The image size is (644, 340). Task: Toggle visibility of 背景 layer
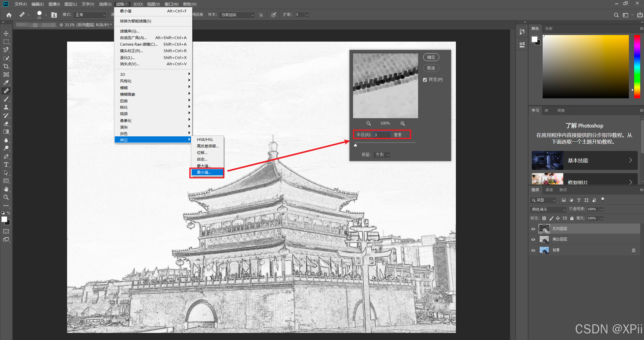[x=533, y=250]
